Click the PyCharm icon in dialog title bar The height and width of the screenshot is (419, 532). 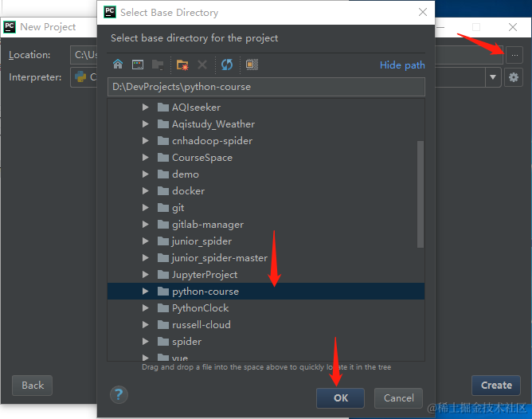[x=110, y=12]
